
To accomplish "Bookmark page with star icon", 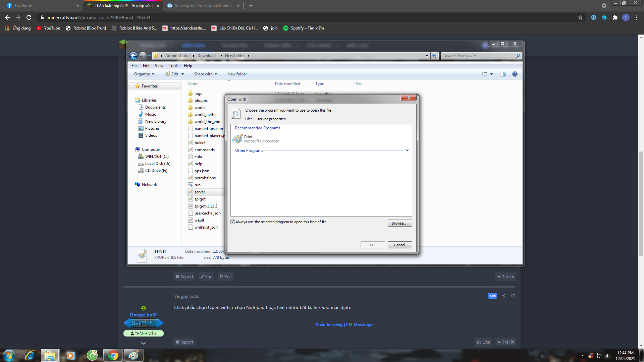I will tap(580, 17).
